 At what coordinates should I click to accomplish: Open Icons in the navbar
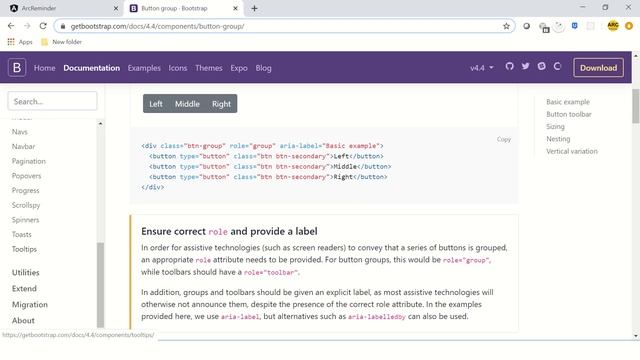click(178, 68)
